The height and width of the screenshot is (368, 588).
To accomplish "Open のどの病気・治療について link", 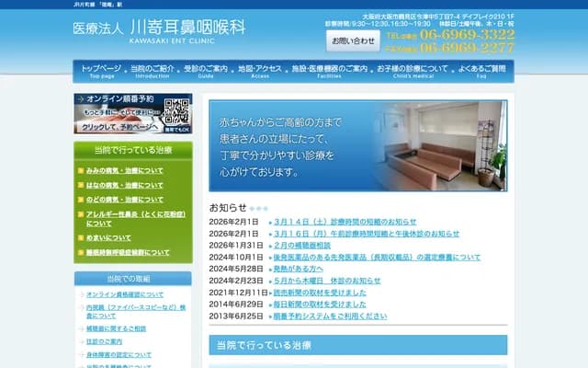I will click(125, 200).
